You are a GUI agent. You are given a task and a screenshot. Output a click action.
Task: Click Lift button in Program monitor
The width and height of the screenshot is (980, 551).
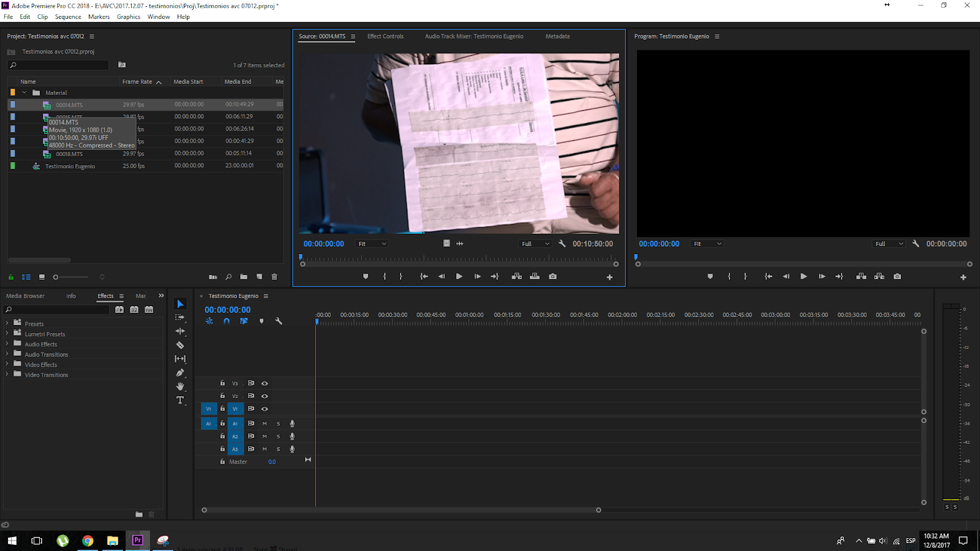tap(861, 277)
